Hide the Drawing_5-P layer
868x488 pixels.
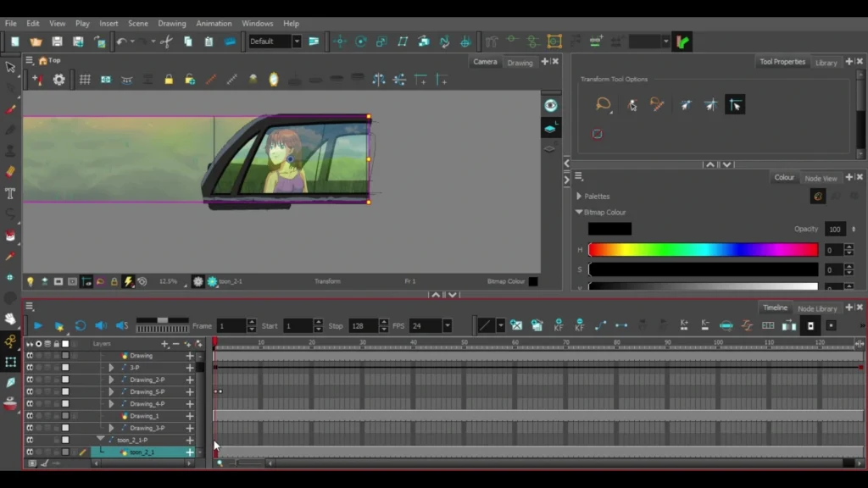(x=30, y=391)
